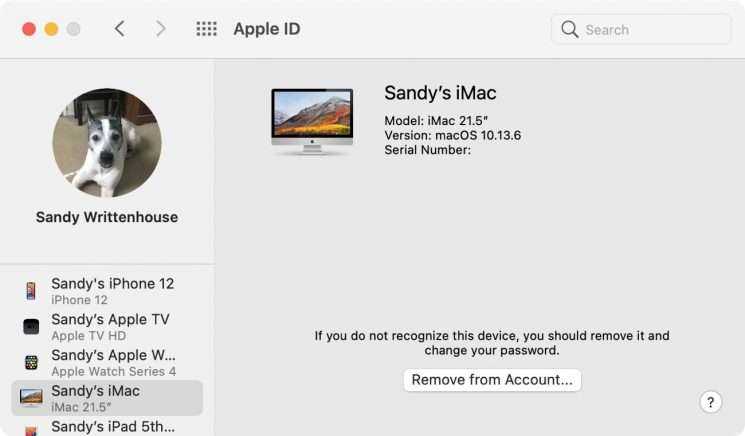Click the Sandy's iMac heading
The width and height of the screenshot is (745, 436).
click(x=440, y=93)
